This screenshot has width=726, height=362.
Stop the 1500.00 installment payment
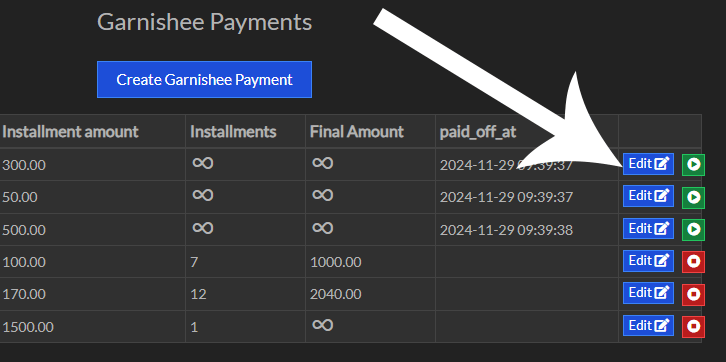[x=693, y=327]
